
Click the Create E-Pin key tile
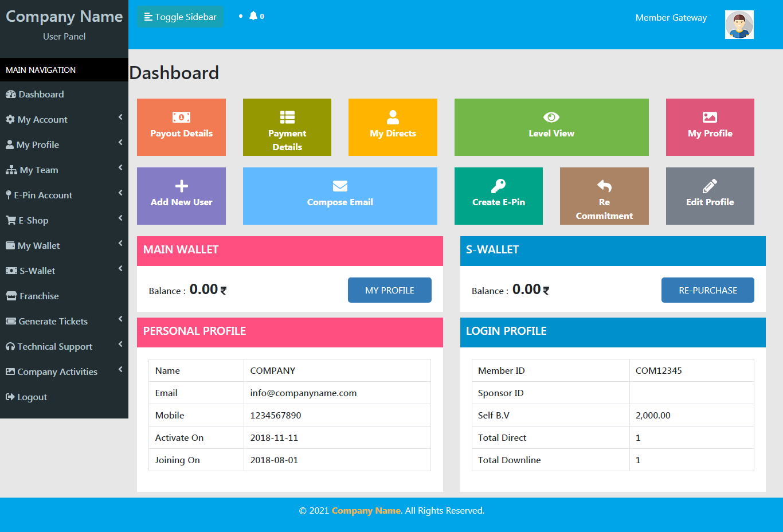pos(498,195)
